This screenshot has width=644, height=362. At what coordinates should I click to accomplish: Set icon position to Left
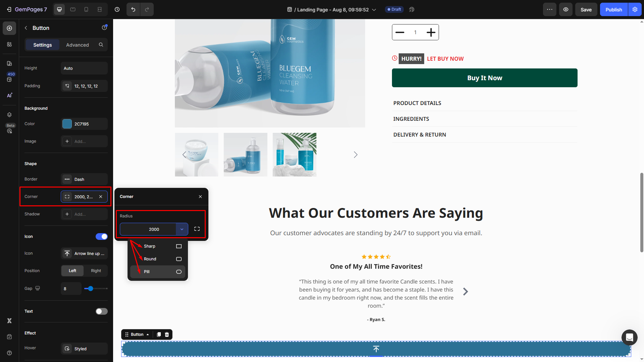pos(72,271)
